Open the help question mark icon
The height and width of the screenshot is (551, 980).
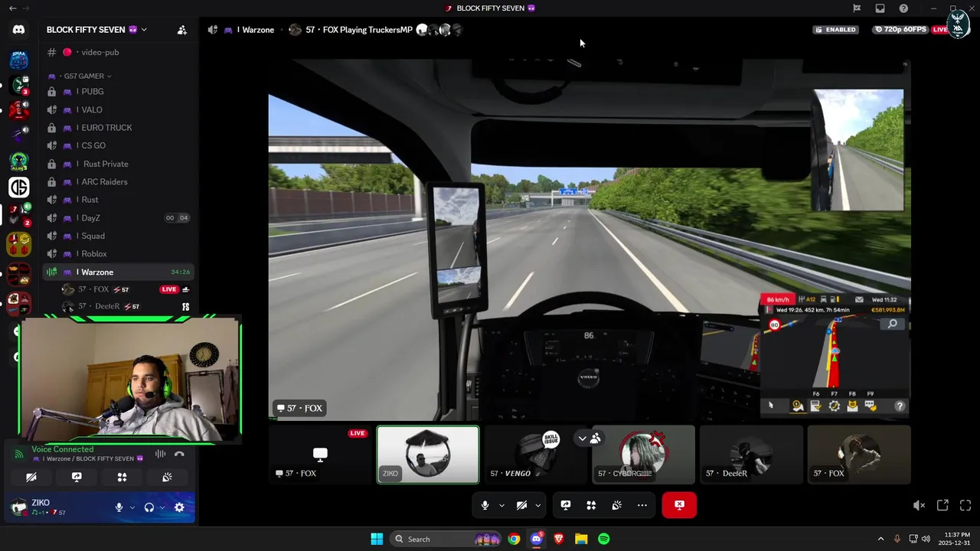903,8
